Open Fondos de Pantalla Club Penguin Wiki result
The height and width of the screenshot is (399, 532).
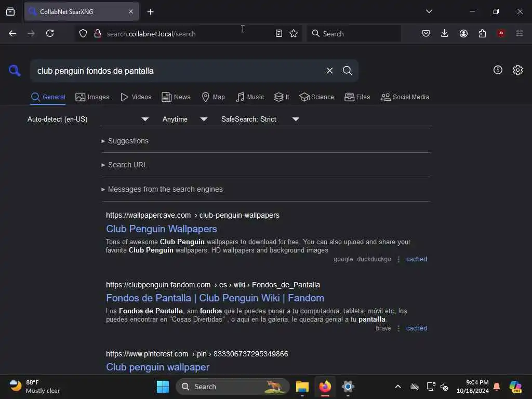pyautogui.click(x=215, y=298)
